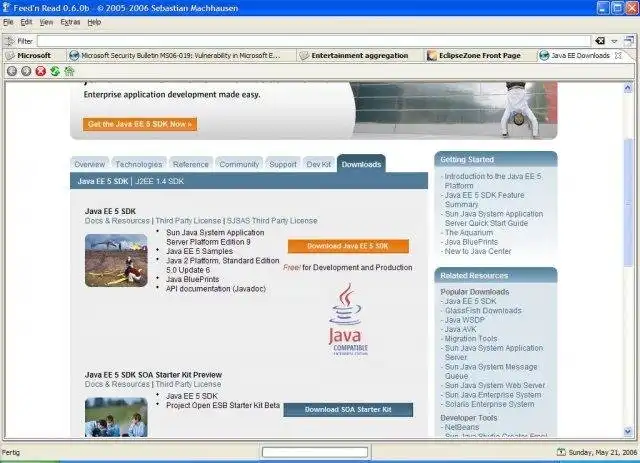Open NetBeans link under Developer Tools
The image size is (640, 463).
pos(462,427)
